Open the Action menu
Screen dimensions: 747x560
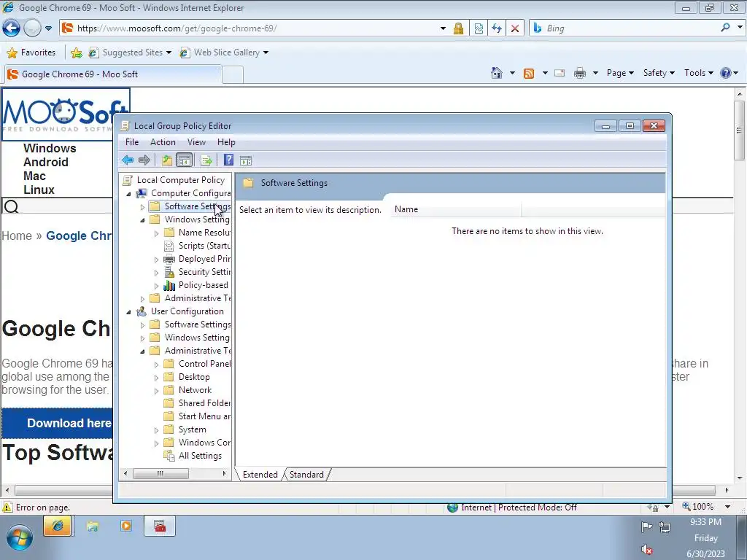[163, 142]
